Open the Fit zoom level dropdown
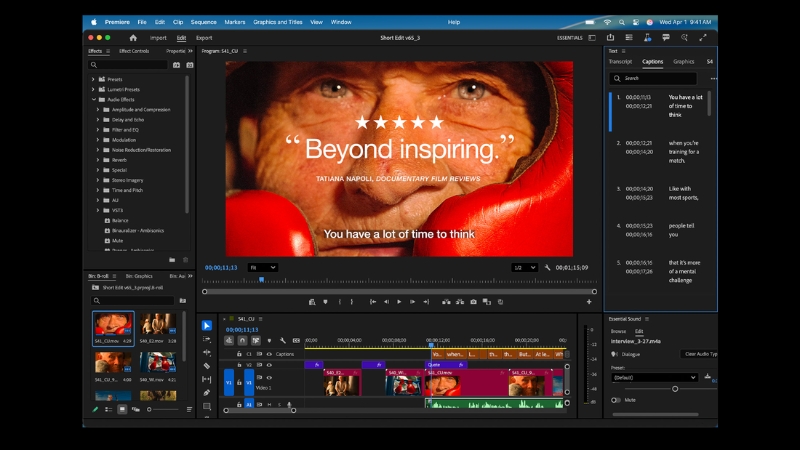The width and height of the screenshot is (800, 450). coord(263,268)
